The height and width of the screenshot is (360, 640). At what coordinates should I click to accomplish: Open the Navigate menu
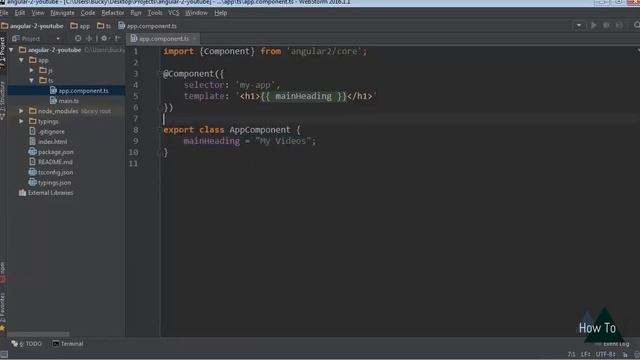62,13
